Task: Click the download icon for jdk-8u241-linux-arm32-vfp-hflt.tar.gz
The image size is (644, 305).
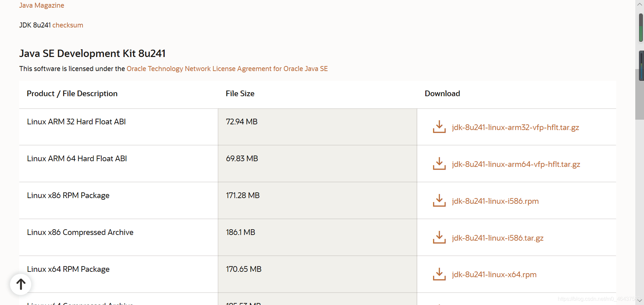Action: pyautogui.click(x=439, y=127)
